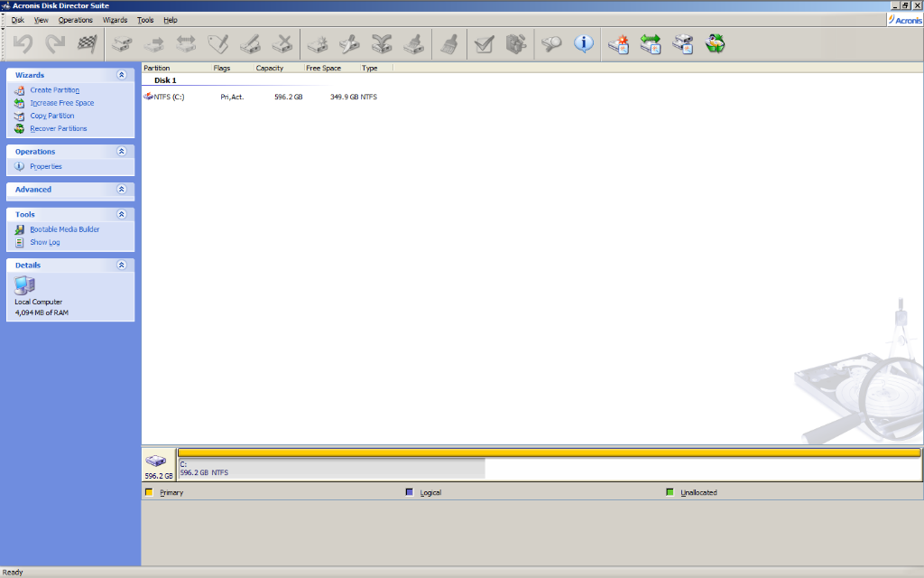Click the Unallocated green legend swatch
This screenshot has height=578, width=924.
(670, 492)
